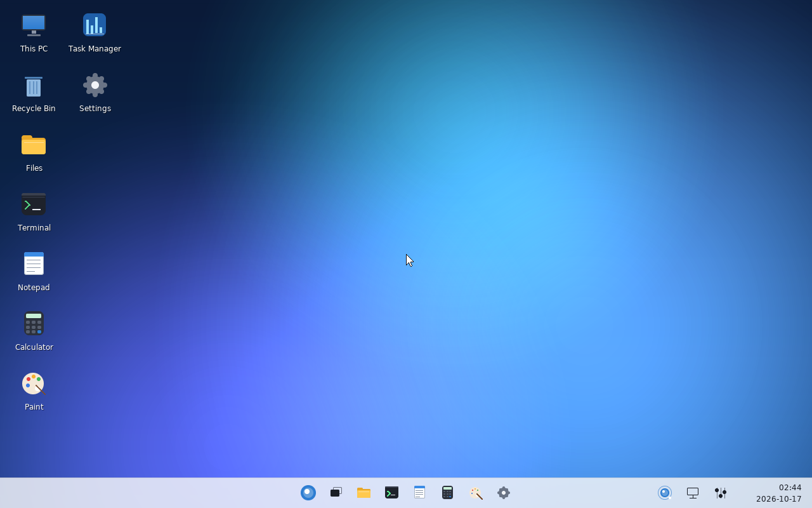Select the "Recycle Bin" label
Screen dimensions: 812x508
click(34, 109)
